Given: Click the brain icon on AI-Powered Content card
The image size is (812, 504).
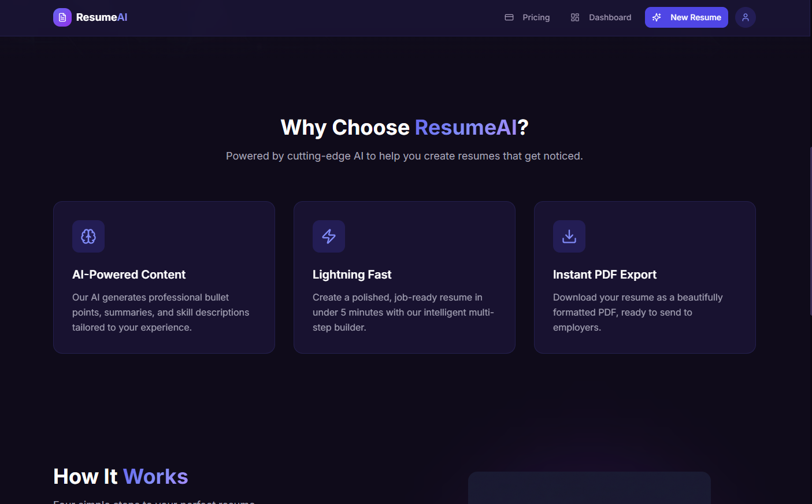Looking at the screenshot, I should 88,236.
